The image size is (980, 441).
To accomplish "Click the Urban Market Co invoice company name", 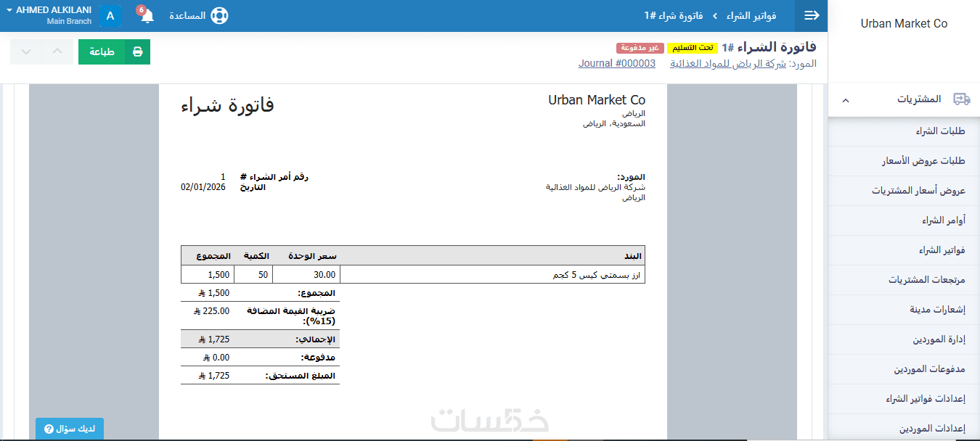I will [597, 100].
